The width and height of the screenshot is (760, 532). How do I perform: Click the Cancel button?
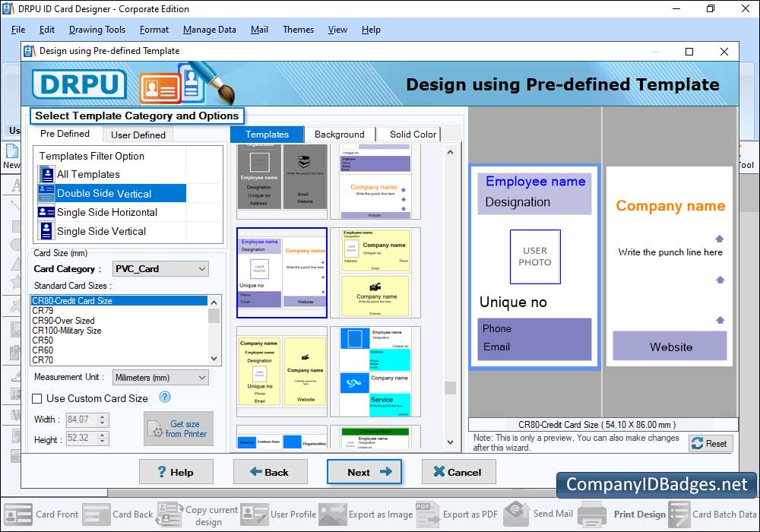(458, 472)
